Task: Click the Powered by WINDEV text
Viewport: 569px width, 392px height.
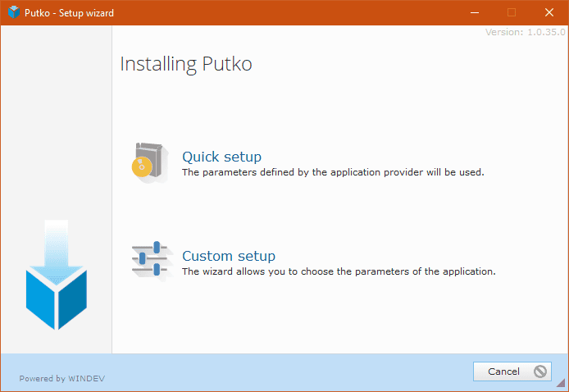Action: click(x=62, y=379)
